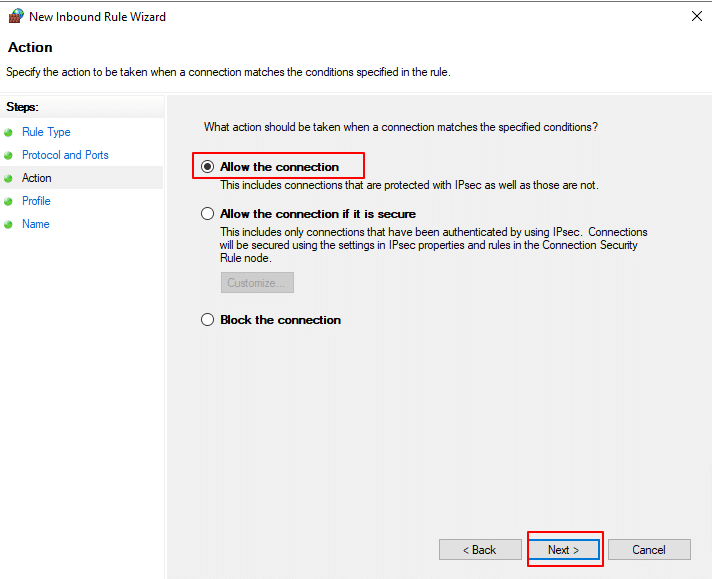This screenshot has height=579, width=712.
Task: Click green bullet beside Profile step
Action: (x=9, y=201)
